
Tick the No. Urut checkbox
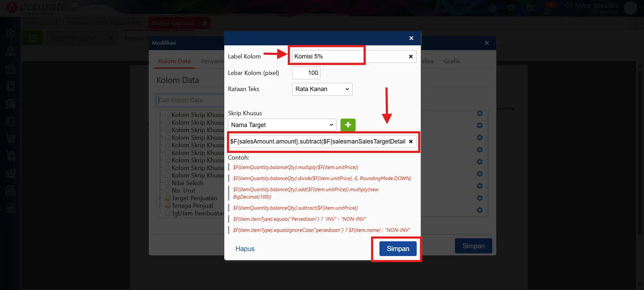168,191
